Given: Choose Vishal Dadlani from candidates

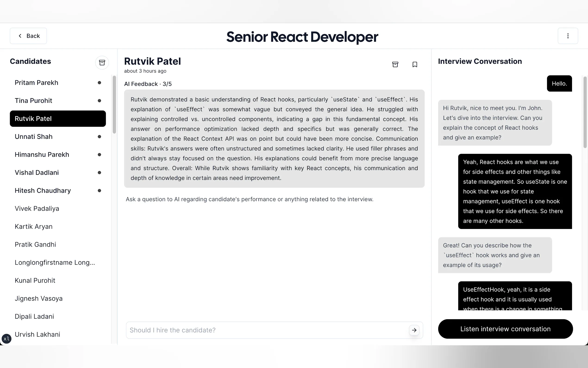Looking at the screenshot, I should coord(37,173).
